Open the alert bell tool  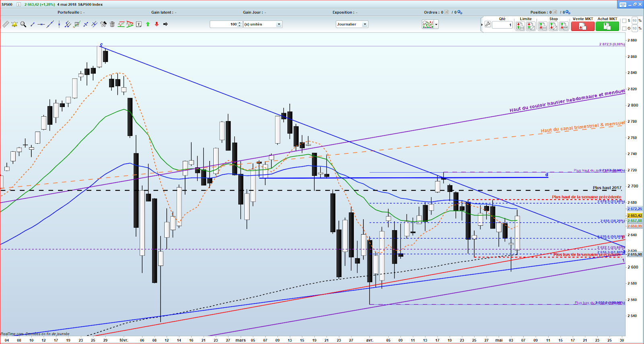click(x=14, y=25)
